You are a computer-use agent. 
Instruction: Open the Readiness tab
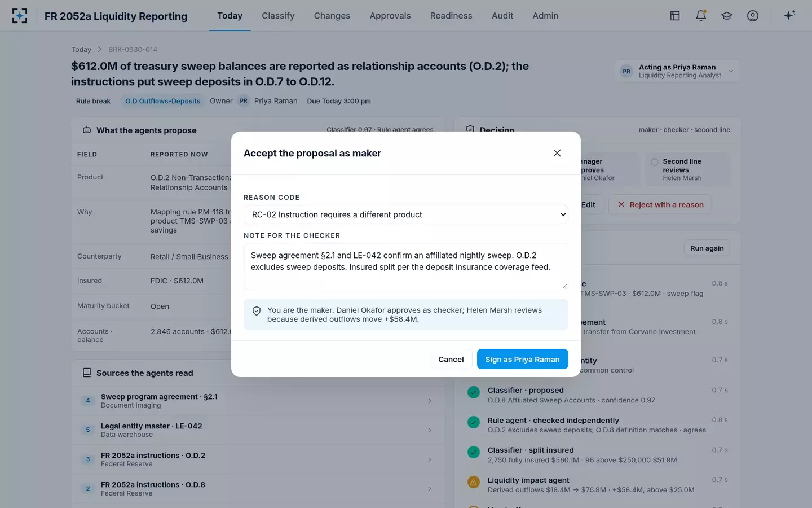click(451, 16)
